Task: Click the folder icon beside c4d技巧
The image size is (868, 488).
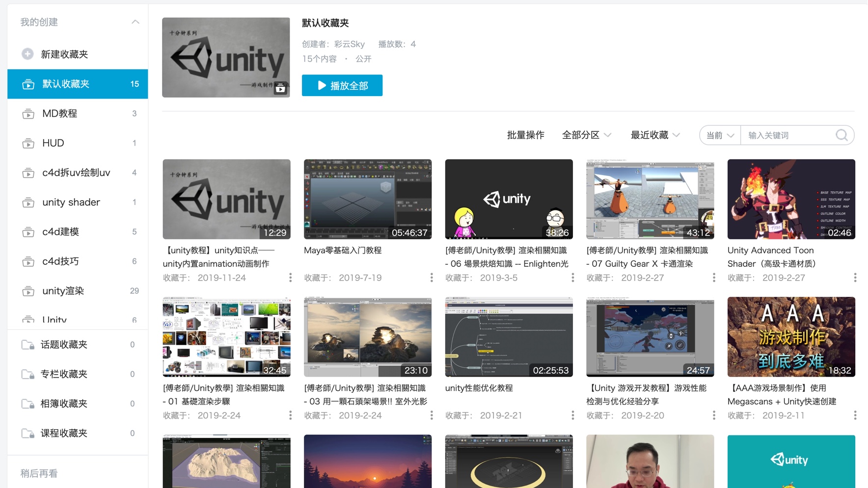Action: pyautogui.click(x=28, y=261)
